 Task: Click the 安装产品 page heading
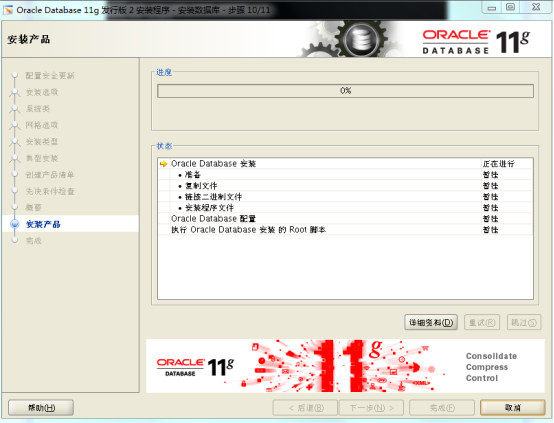point(29,39)
